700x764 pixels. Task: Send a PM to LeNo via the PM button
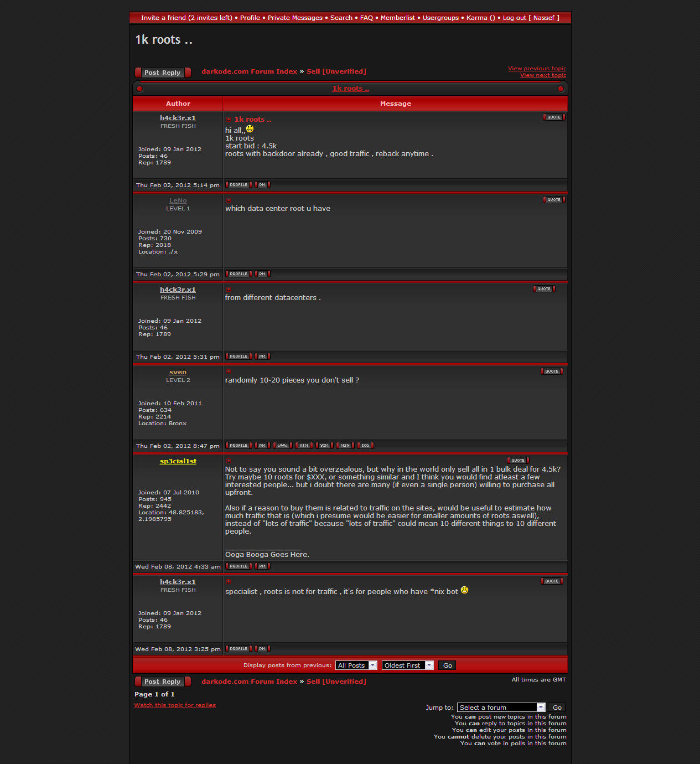262,274
